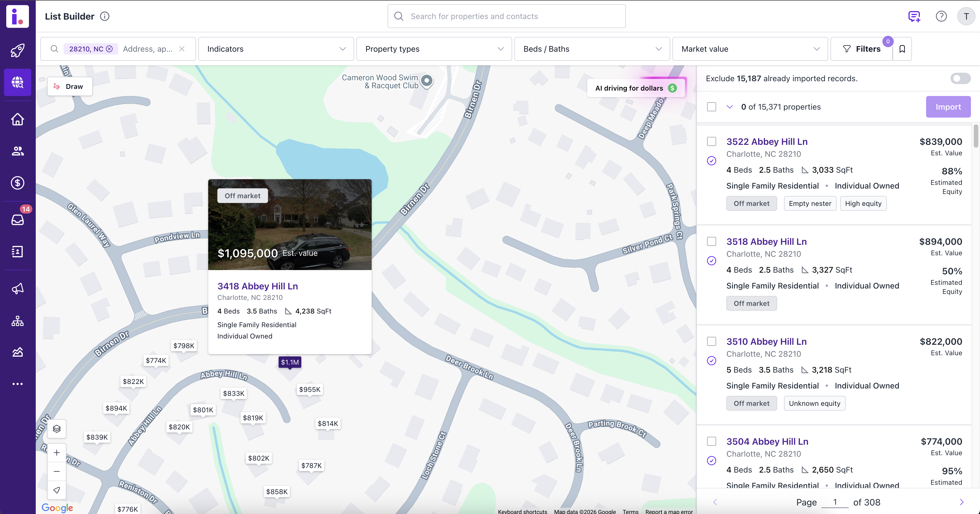Open the megaphone marketing tool in sidebar
The image size is (980, 514).
(x=18, y=288)
